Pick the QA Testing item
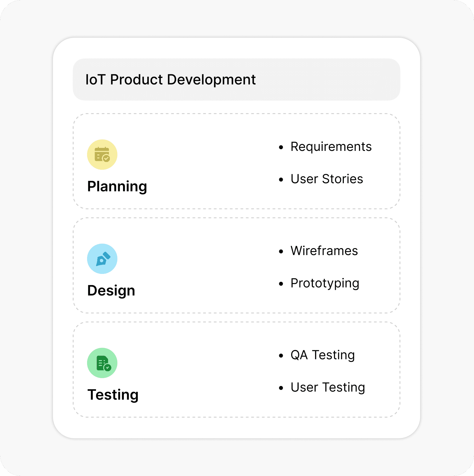474x476 pixels. point(323,355)
